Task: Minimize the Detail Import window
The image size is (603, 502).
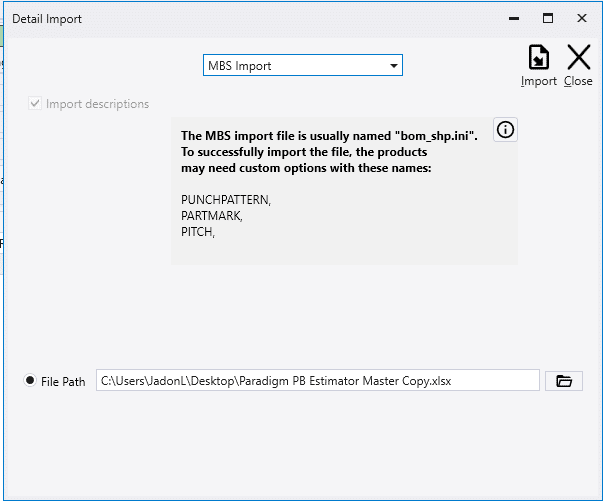Action: pos(514,18)
